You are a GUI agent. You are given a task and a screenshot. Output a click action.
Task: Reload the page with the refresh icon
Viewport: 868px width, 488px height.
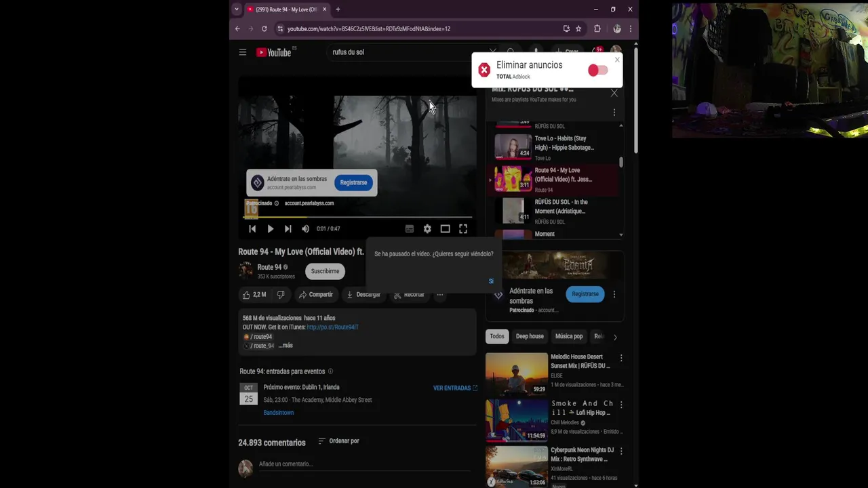pos(264,28)
